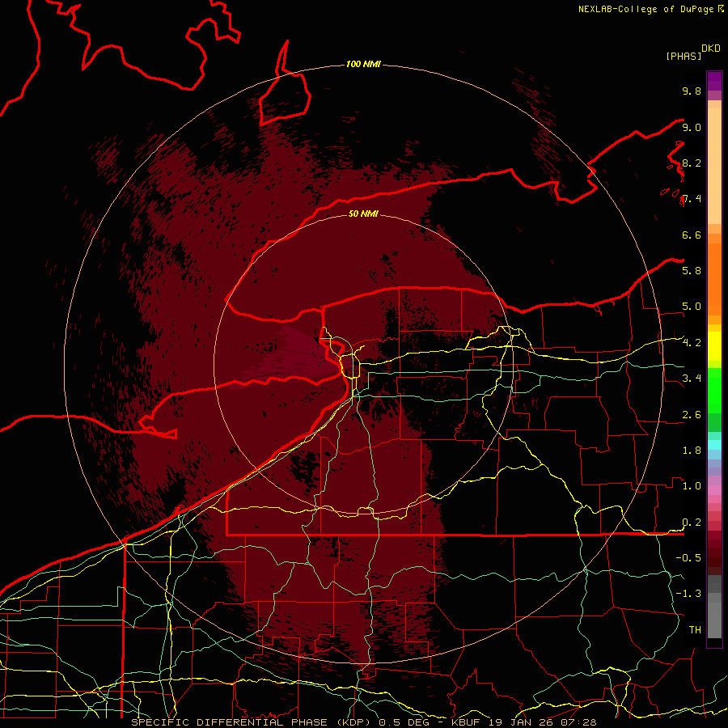Image resolution: width=728 pixels, height=728 pixels.
Task: Click the KBUF radar site identifier
Action: click(x=466, y=722)
